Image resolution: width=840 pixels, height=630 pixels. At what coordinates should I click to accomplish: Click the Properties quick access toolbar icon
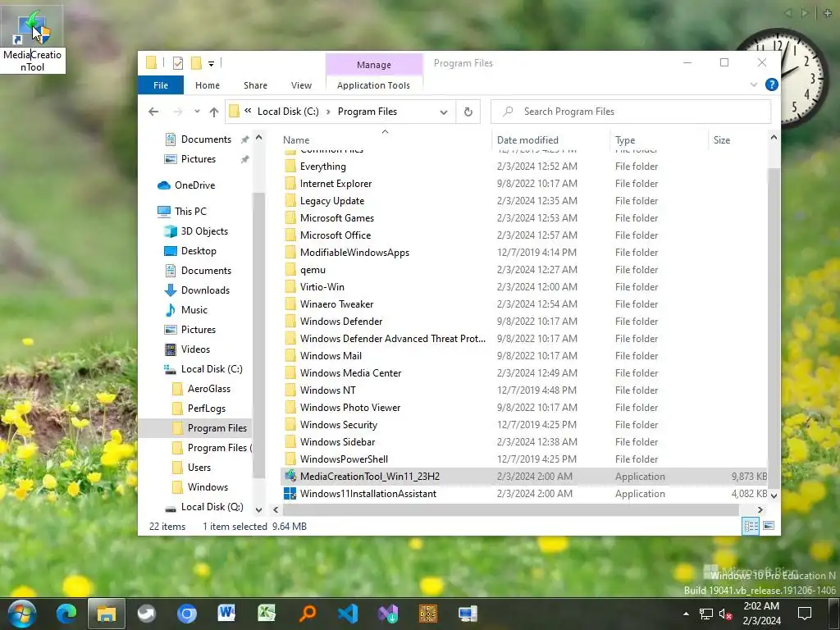(178, 63)
